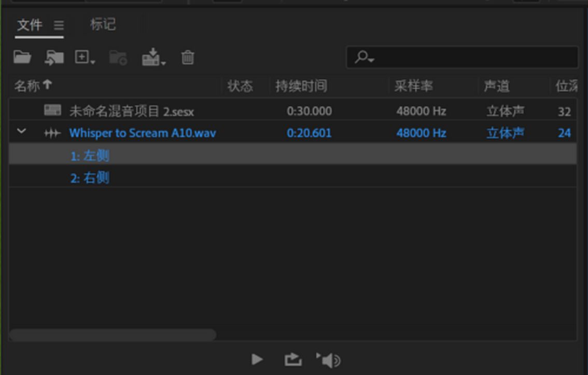The height and width of the screenshot is (375, 588).
Task: Sort by the 声道 column header
Action: tap(497, 86)
